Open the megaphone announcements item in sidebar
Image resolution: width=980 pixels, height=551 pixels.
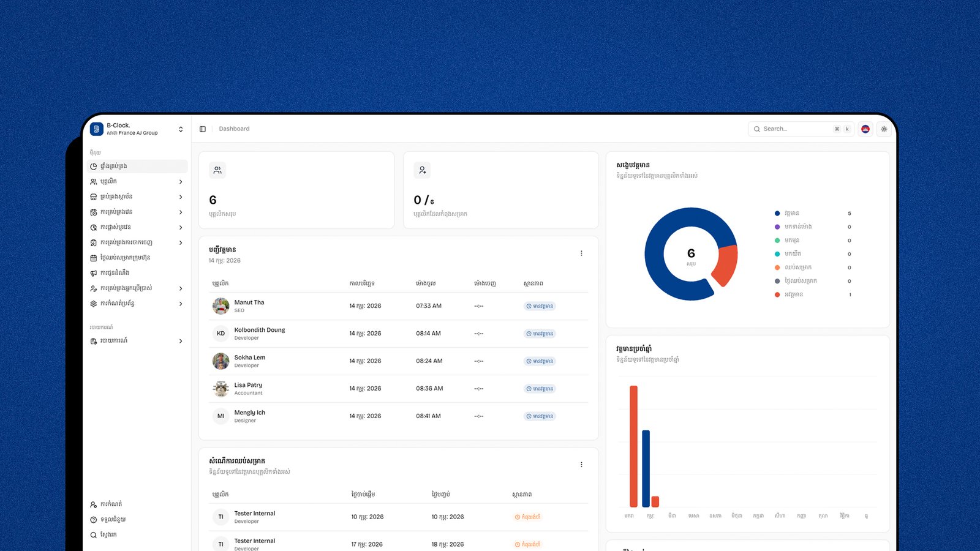(x=94, y=273)
